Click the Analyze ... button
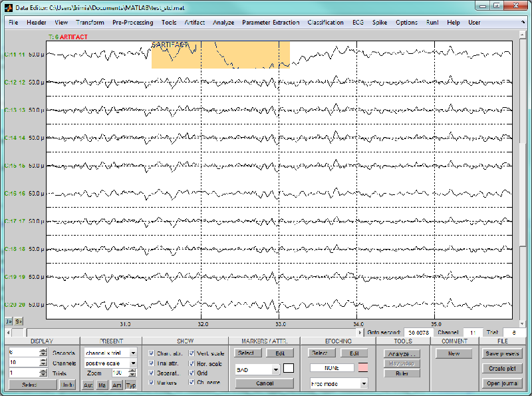 tap(402, 354)
